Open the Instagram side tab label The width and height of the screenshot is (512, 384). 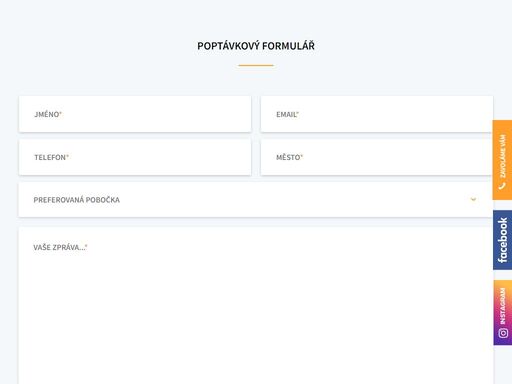(503, 306)
